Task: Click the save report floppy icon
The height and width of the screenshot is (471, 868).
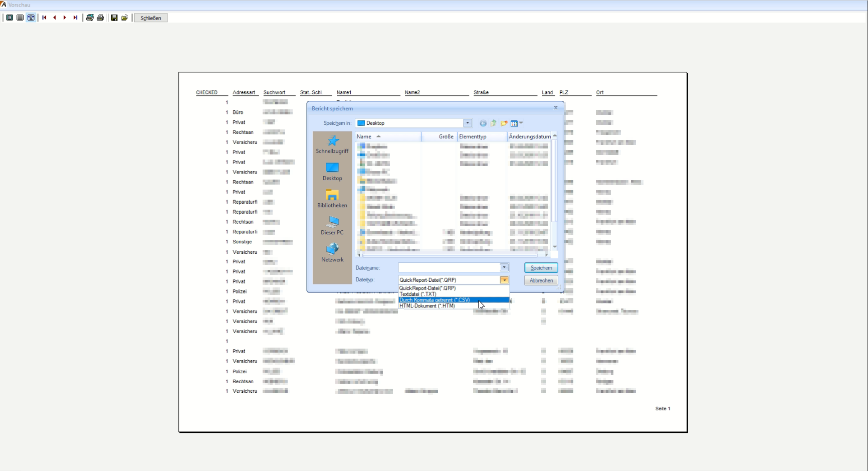Action: [x=114, y=18]
